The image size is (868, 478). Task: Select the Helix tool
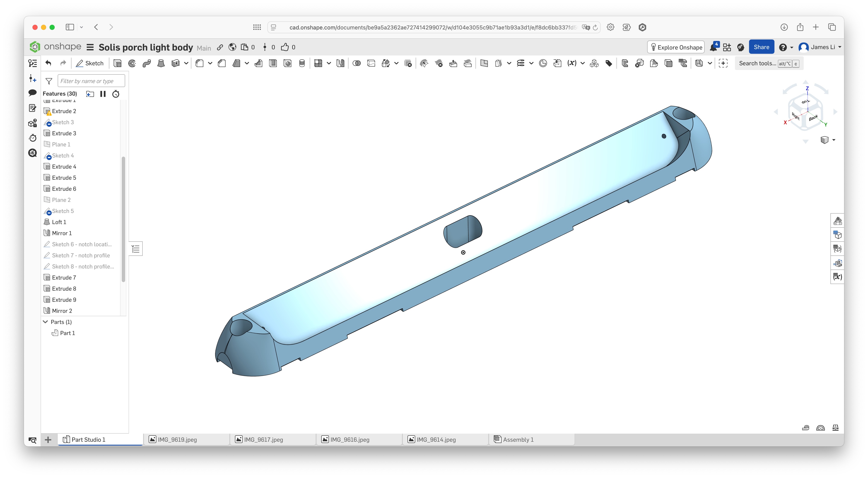pyautogui.click(x=521, y=63)
